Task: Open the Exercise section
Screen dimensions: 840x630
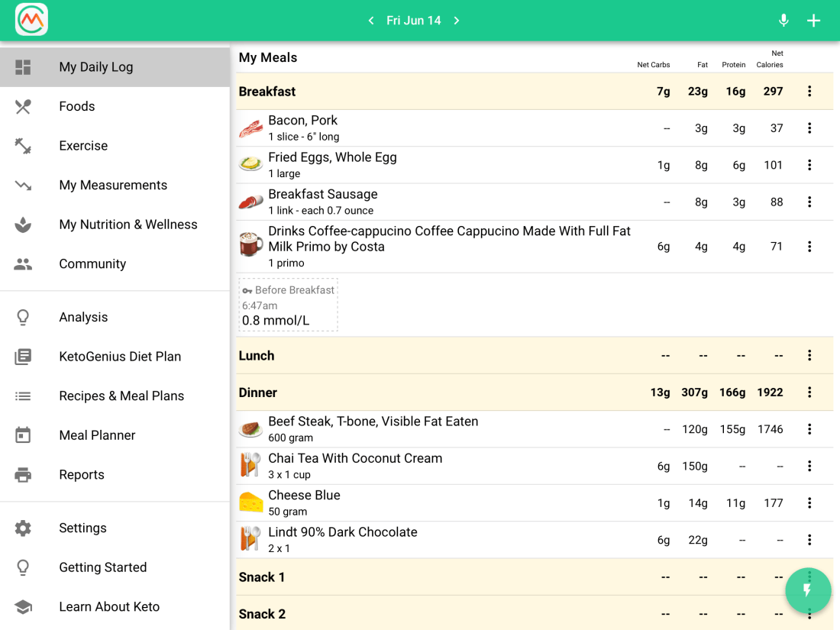Action: (83, 146)
